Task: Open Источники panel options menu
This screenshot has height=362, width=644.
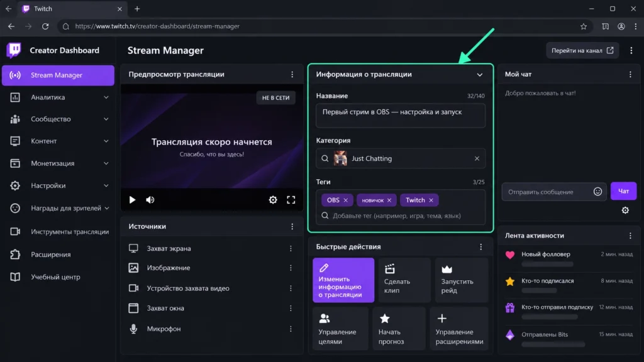Action: pos(292,226)
